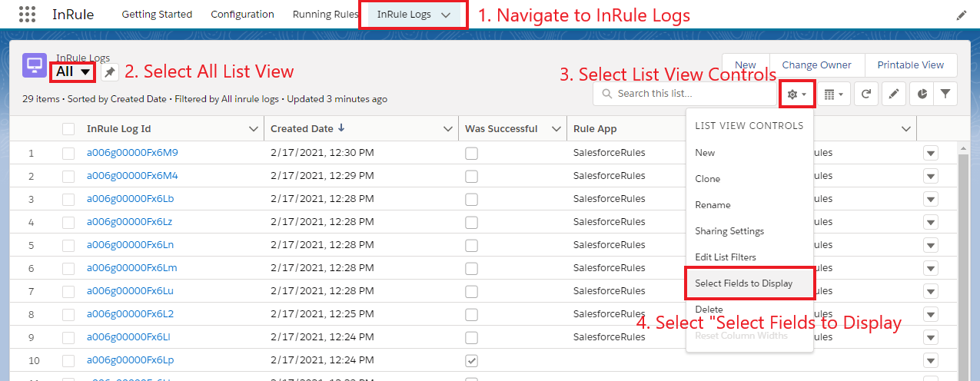Open log record a006g00000Fx6Ln

pyautogui.click(x=131, y=245)
